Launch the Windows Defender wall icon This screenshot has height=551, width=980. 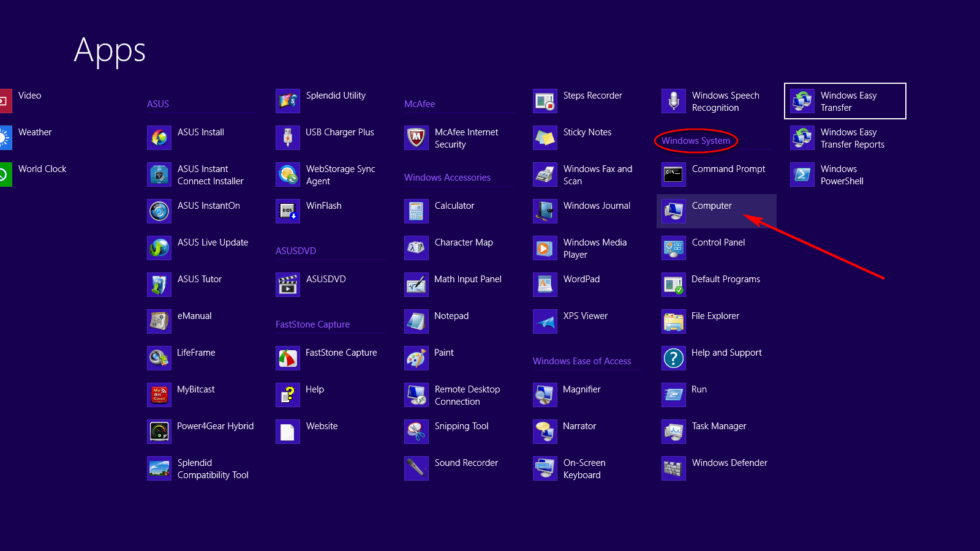point(674,468)
